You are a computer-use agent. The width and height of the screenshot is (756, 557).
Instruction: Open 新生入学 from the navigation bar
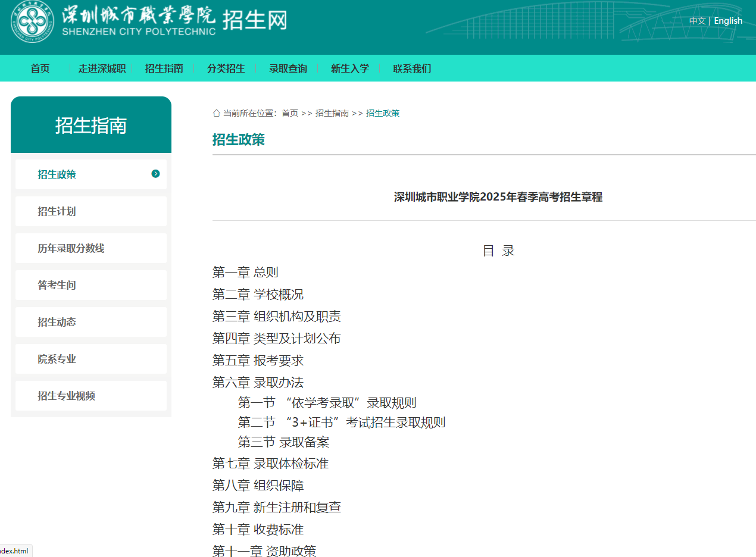click(x=349, y=68)
